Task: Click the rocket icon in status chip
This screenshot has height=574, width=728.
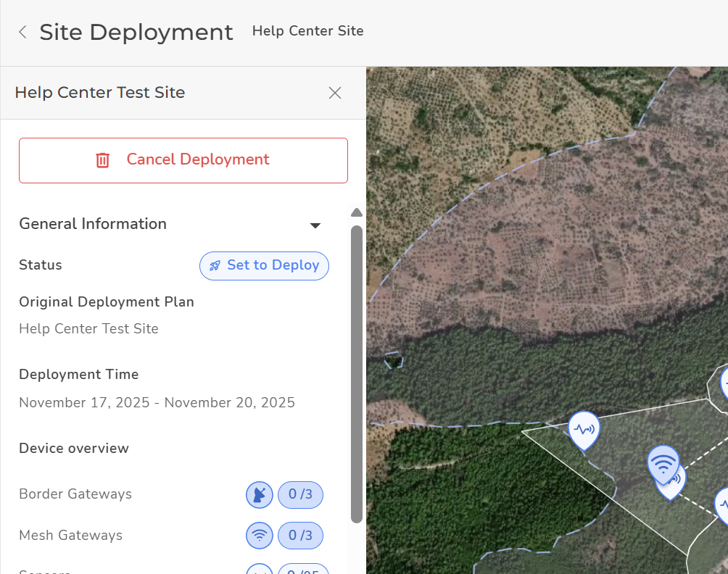Action: [215, 266]
